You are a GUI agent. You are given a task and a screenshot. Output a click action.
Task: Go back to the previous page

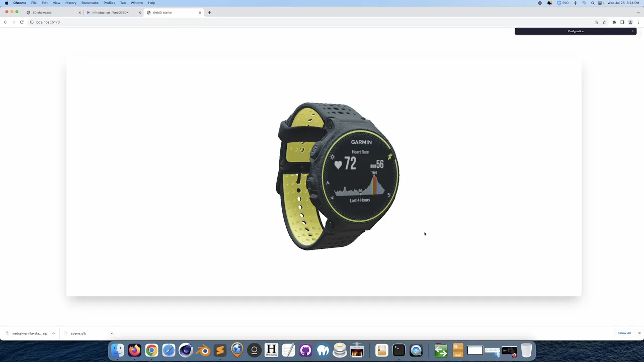(6, 22)
